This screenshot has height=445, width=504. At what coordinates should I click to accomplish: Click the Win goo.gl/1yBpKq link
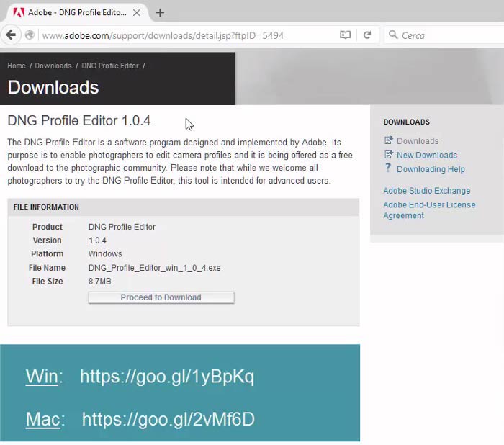[x=167, y=376]
